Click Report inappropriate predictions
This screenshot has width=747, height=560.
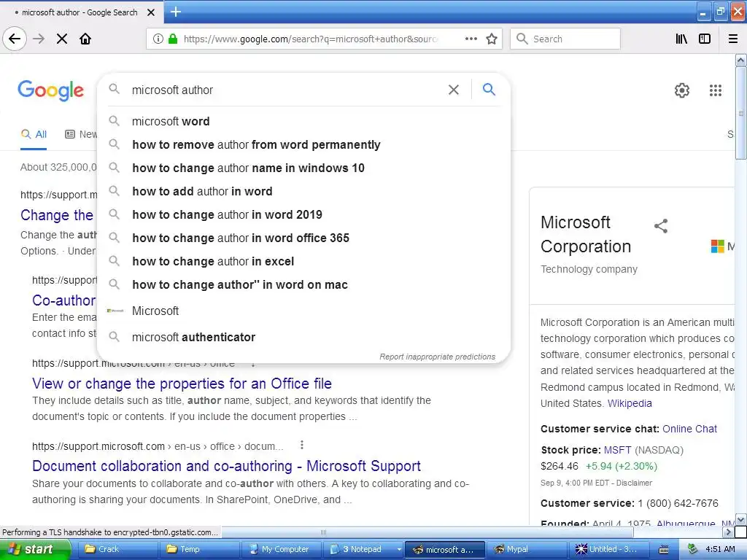[438, 357]
